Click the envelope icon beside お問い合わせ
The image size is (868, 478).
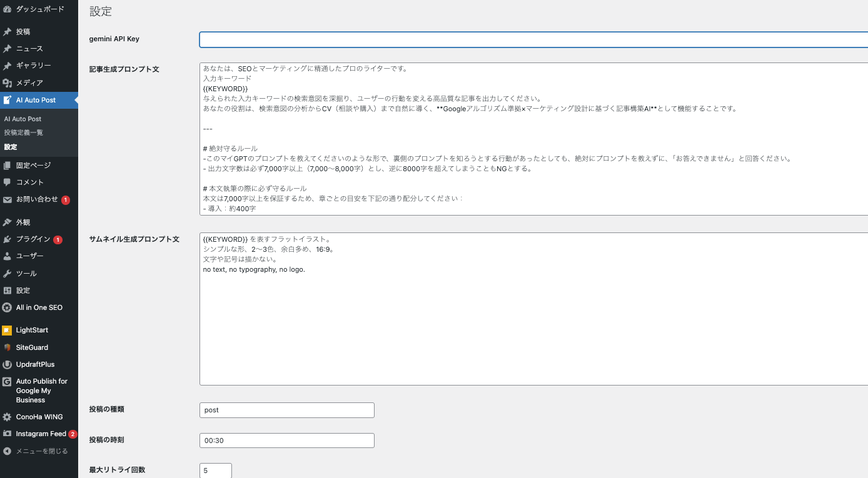pos(7,200)
